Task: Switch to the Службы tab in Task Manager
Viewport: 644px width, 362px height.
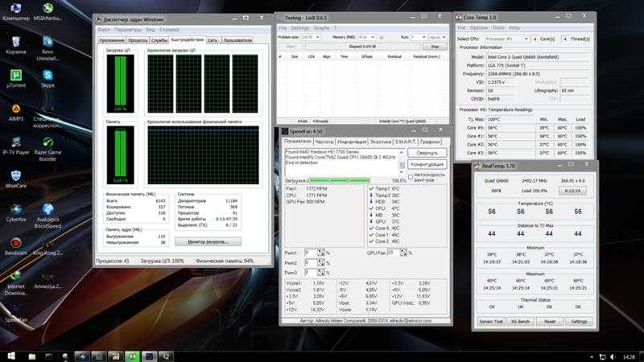Action: [x=159, y=40]
